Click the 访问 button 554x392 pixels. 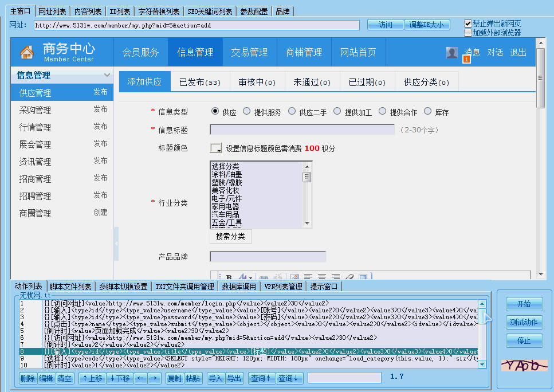386,25
